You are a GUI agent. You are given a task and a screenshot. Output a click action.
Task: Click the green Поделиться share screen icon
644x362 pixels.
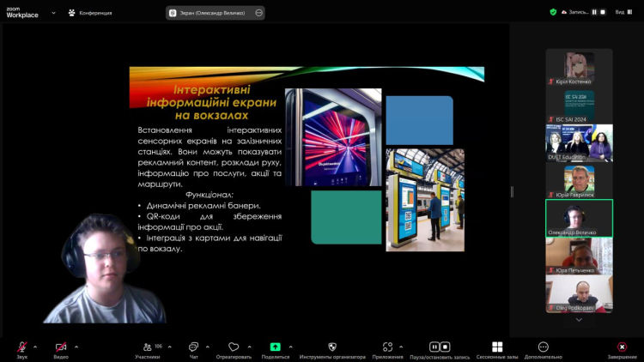click(x=275, y=347)
